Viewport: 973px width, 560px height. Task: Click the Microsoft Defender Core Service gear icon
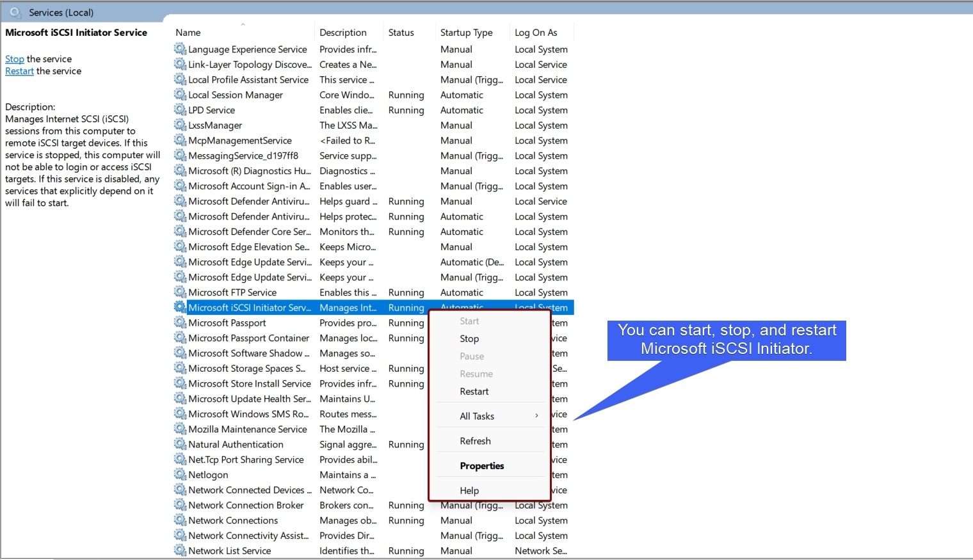180,231
